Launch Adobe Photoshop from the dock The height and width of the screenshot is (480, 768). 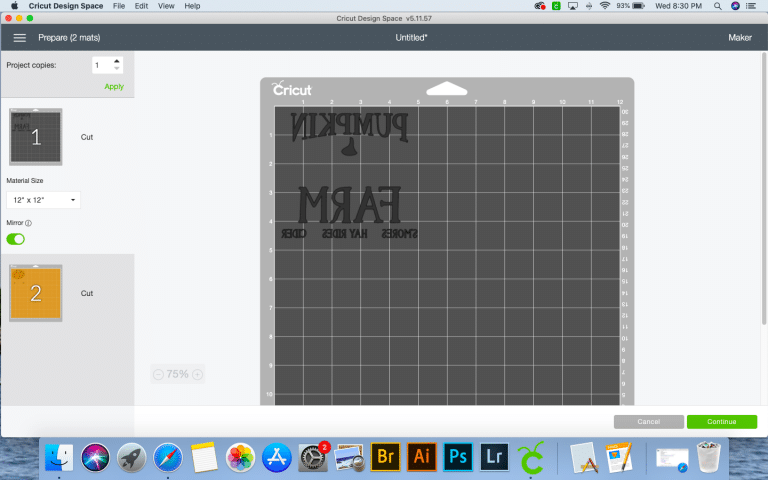tap(458, 456)
